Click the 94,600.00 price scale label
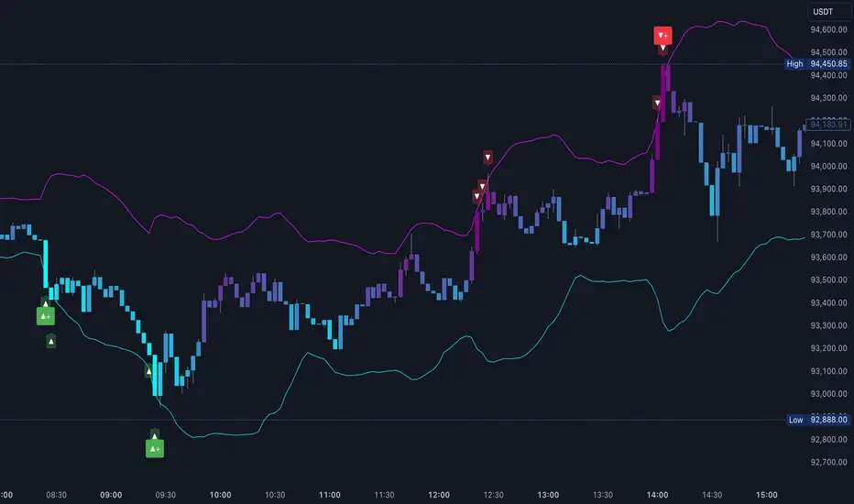This screenshot has height=504, width=854. pos(828,29)
